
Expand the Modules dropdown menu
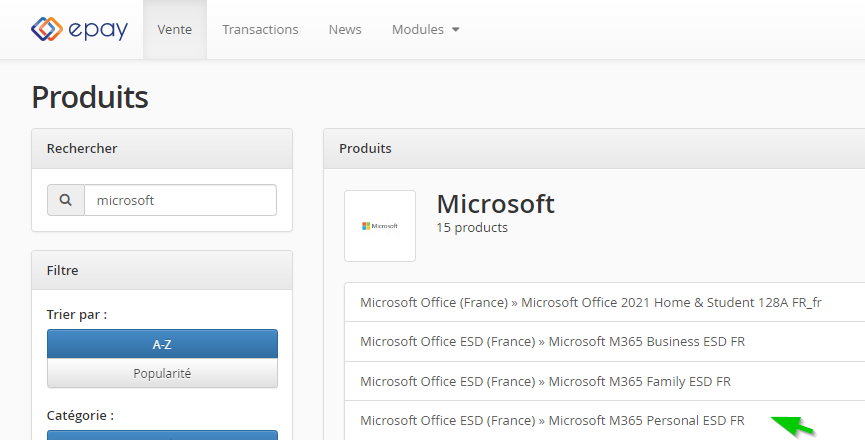tap(425, 29)
